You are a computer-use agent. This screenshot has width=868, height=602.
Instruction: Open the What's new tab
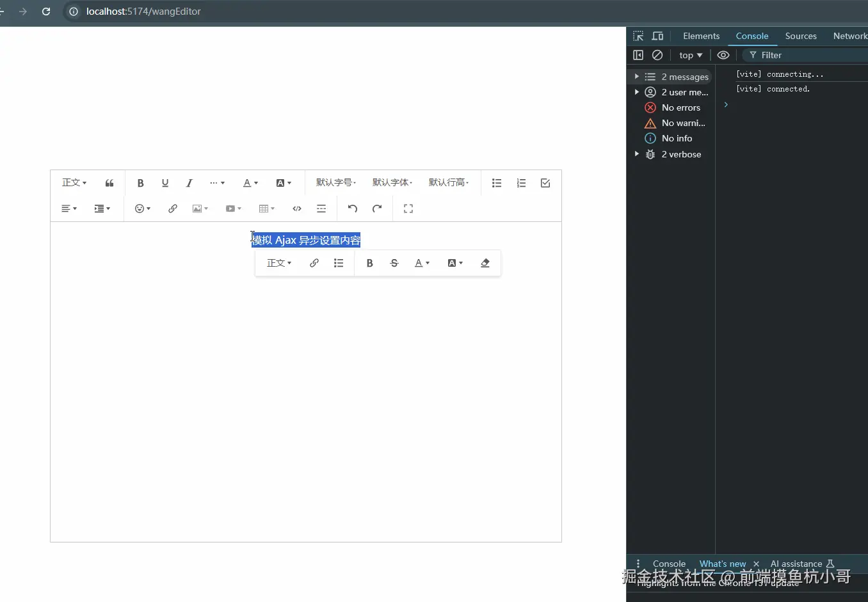click(722, 564)
